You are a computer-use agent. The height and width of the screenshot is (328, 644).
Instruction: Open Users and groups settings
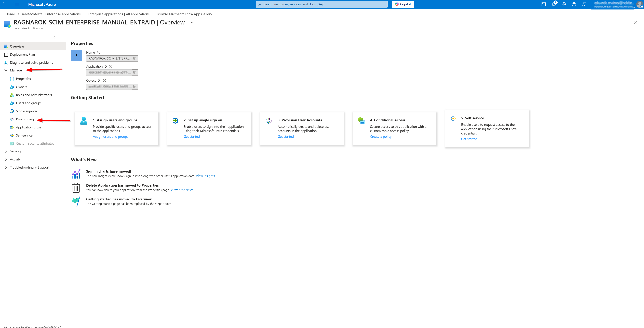point(29,103)
